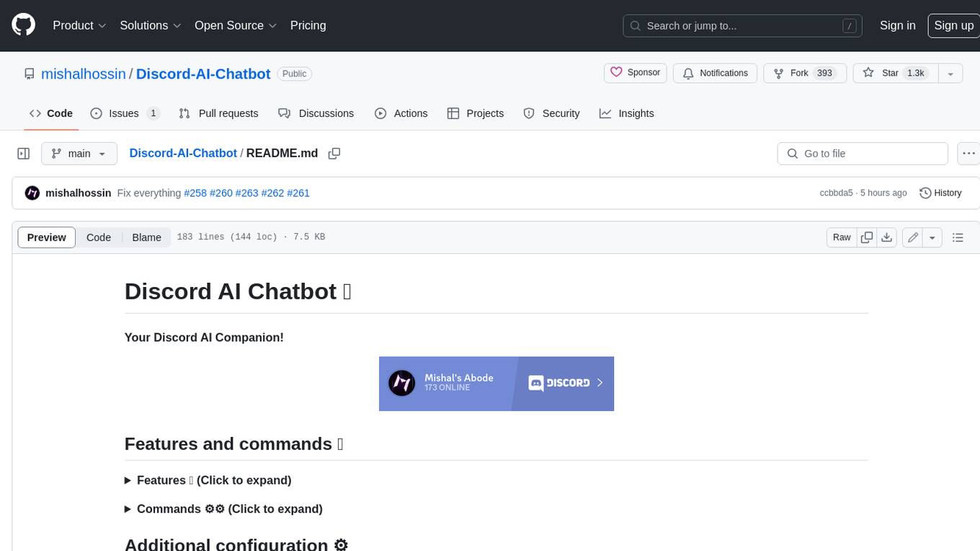Open file History

click(940, 193)
